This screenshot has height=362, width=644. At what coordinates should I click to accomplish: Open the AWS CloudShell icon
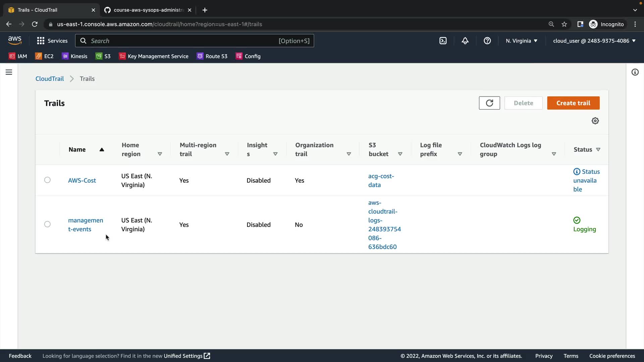[443, 41]
